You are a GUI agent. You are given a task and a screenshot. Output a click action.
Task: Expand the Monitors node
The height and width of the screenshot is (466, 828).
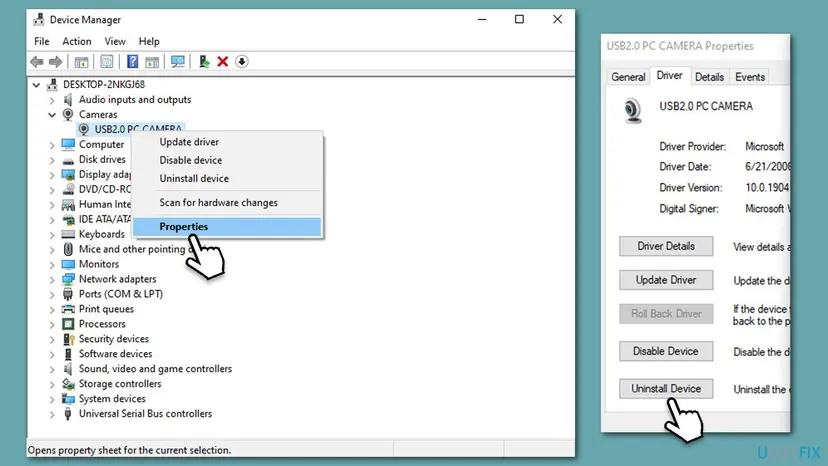[x=52, y=264]
